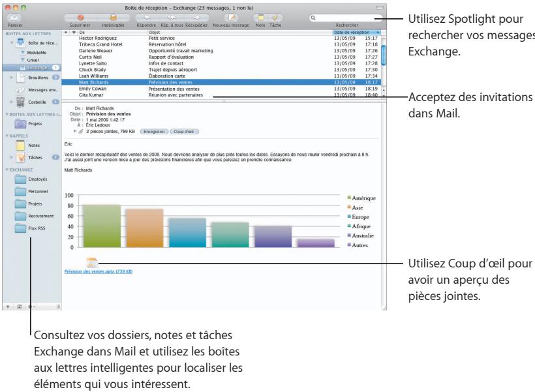Image resolution: width=535 pixels, height=392 pixels.
Task: Collapse the BOÎTES AUX LETTRES I... section
Action: tap(7, 114)
